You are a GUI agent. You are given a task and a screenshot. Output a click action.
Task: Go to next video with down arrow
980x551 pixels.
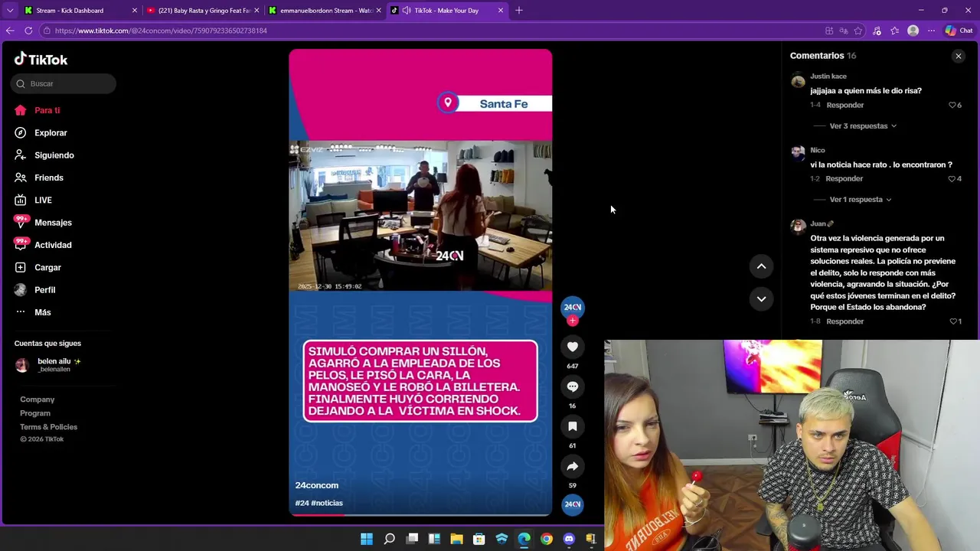(761, 299)
